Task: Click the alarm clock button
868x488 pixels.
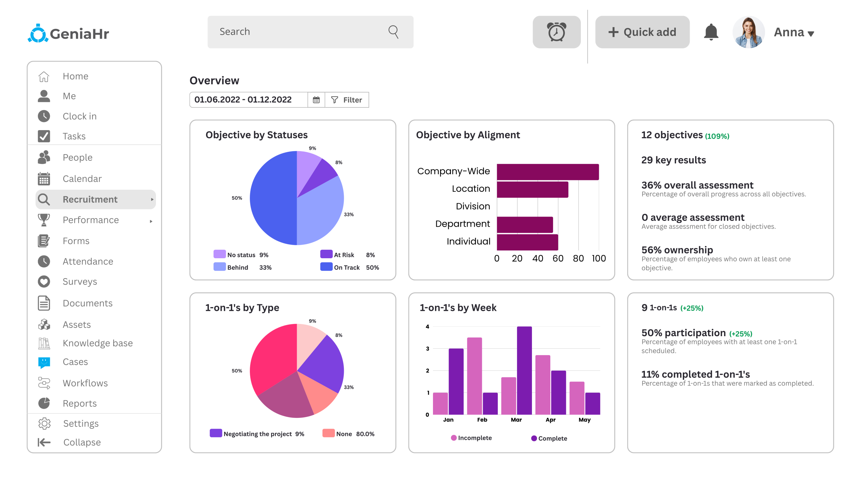Action: [556, 32]
